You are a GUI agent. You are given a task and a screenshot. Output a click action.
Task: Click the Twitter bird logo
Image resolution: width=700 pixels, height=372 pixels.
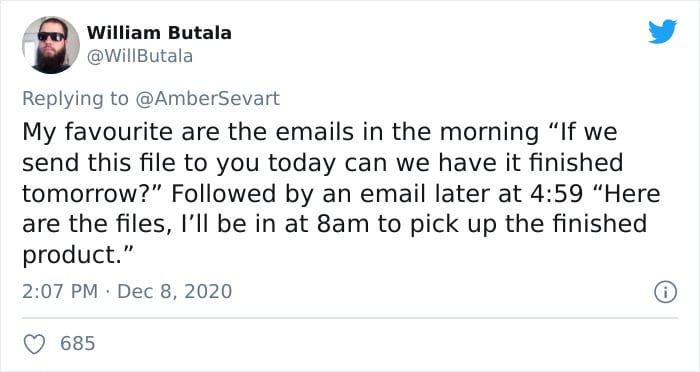point(662,32)
